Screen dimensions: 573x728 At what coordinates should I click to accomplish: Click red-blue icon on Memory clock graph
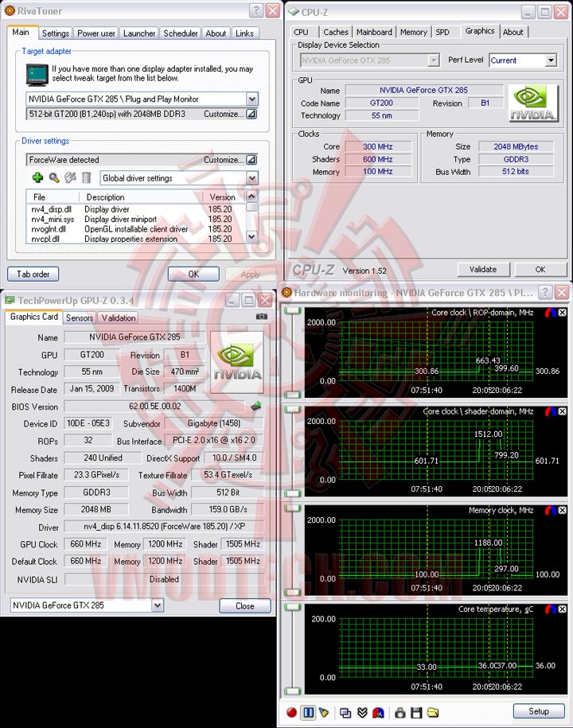tap(551, 510)
